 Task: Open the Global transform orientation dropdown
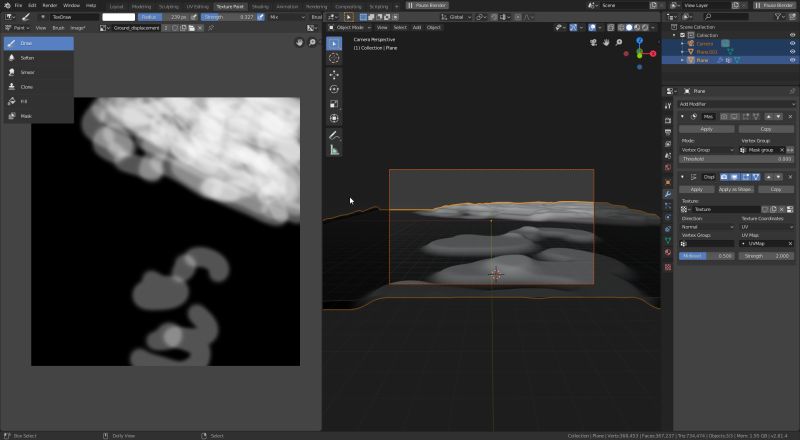pos(456,17)
